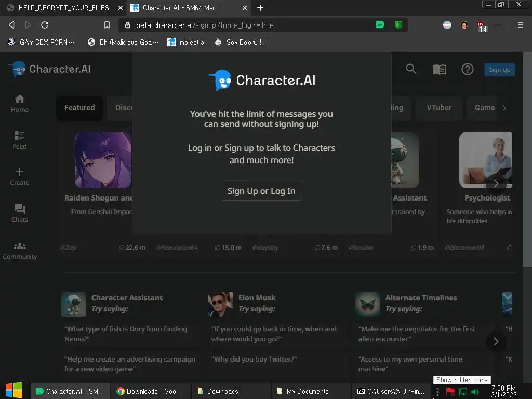
Task: Open the help question mark icon
Action: click(x=468, y=69)
